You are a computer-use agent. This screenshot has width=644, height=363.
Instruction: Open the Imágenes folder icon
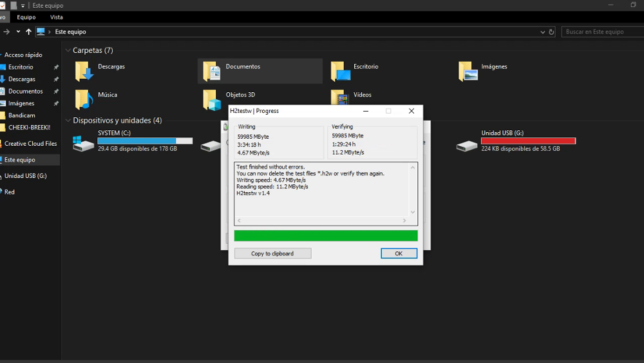click(468, 71)
